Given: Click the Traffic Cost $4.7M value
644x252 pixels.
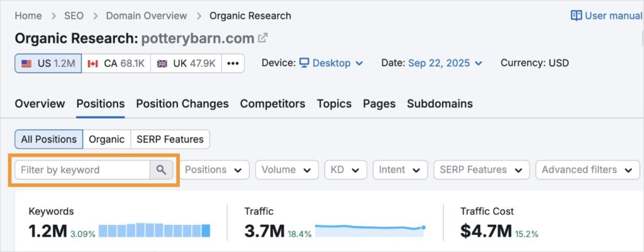Looking at the screenshot, I should point(486,231).
